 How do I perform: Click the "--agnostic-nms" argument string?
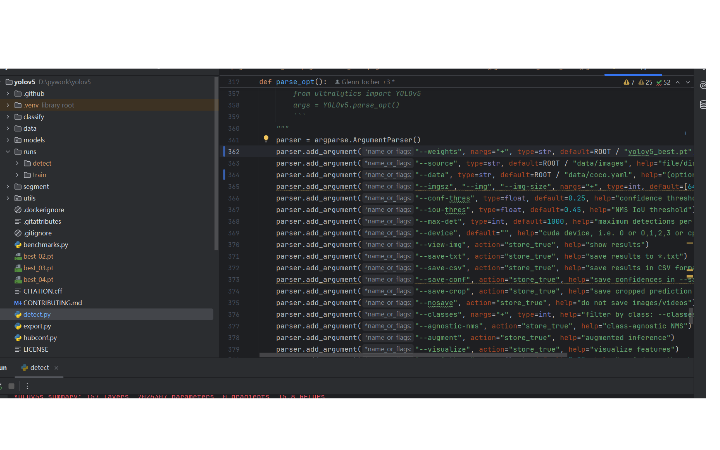[450, 326]
